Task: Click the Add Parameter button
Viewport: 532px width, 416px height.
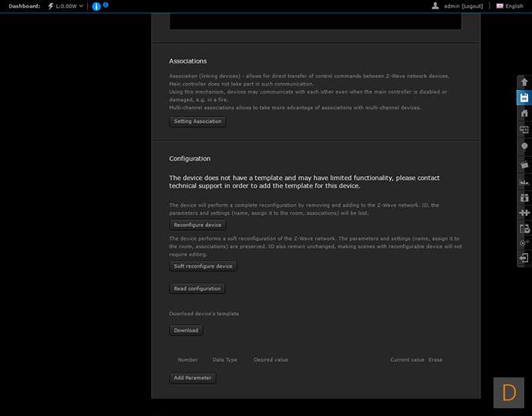Action: (193, 378)
